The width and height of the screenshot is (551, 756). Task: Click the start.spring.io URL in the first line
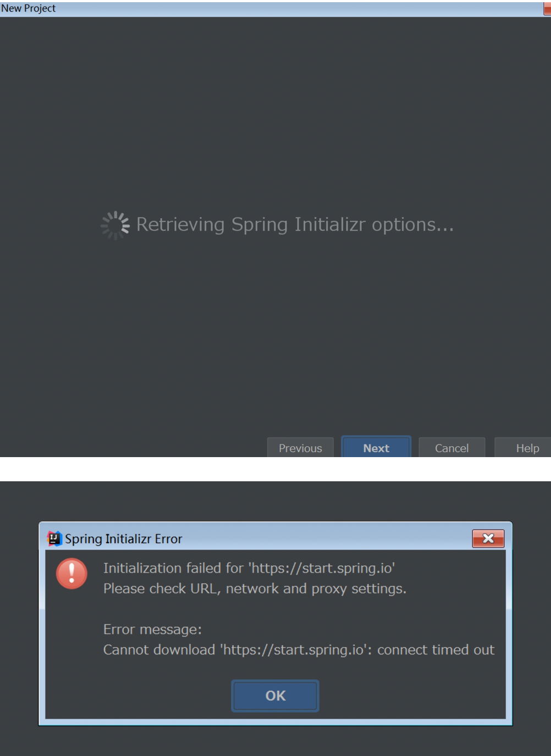pos(322,568)
